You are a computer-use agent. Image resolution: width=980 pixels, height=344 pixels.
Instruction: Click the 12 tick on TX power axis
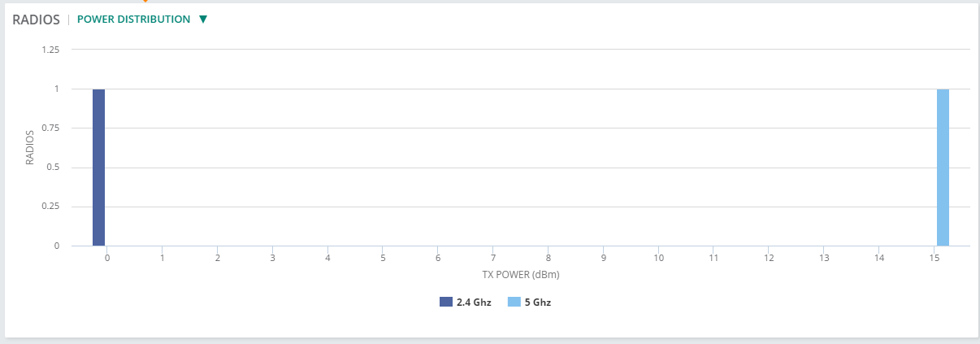pos(769,258)
